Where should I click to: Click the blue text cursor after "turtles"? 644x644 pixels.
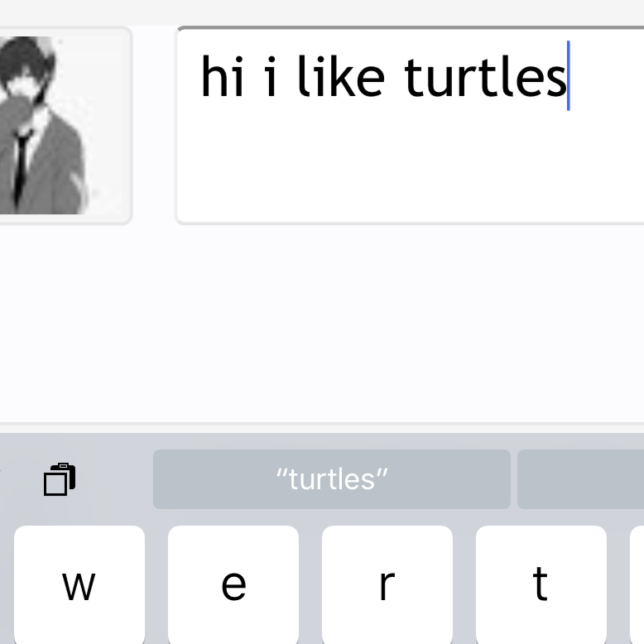tap(569, 75)
